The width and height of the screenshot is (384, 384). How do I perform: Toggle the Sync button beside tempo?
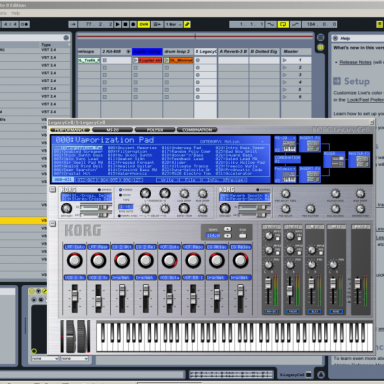(243, 236)
